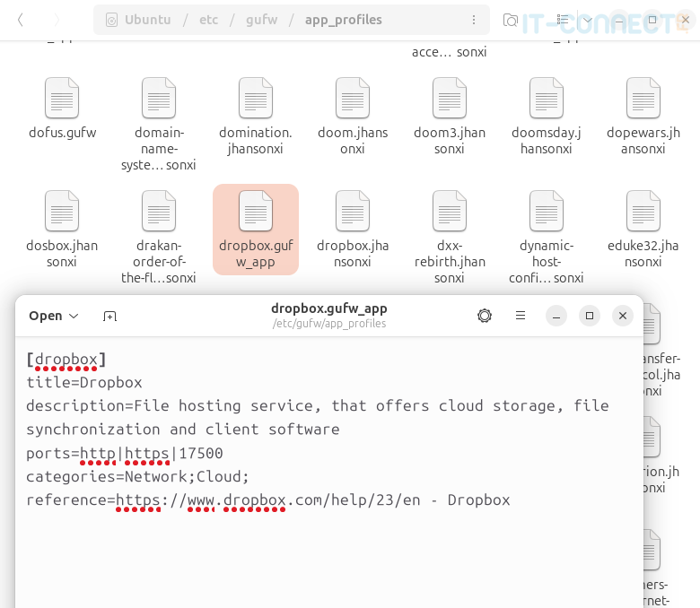
Task: Select the doomsday.jhansonxi file
Action: (x=547, y=116)
